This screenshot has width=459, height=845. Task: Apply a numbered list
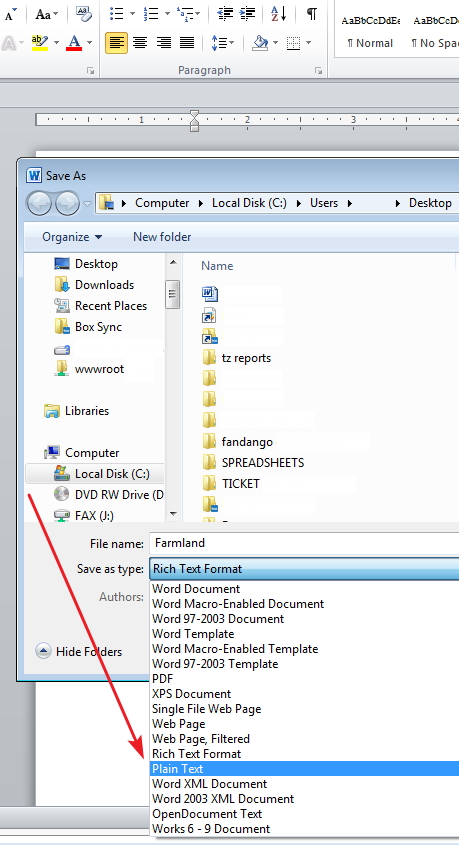pyautogui.click(x=151, y=14)
